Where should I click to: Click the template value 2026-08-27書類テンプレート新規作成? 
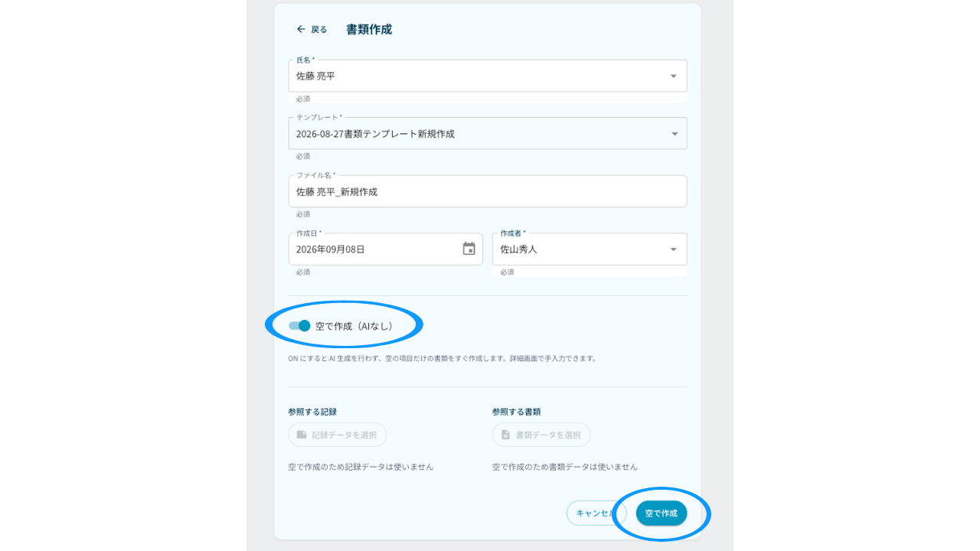tap(375, 134)
